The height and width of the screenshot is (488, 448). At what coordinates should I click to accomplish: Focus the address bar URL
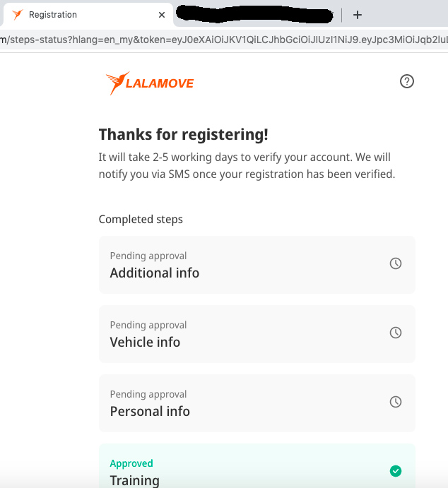pyautogui.click(x=223, y=39)
